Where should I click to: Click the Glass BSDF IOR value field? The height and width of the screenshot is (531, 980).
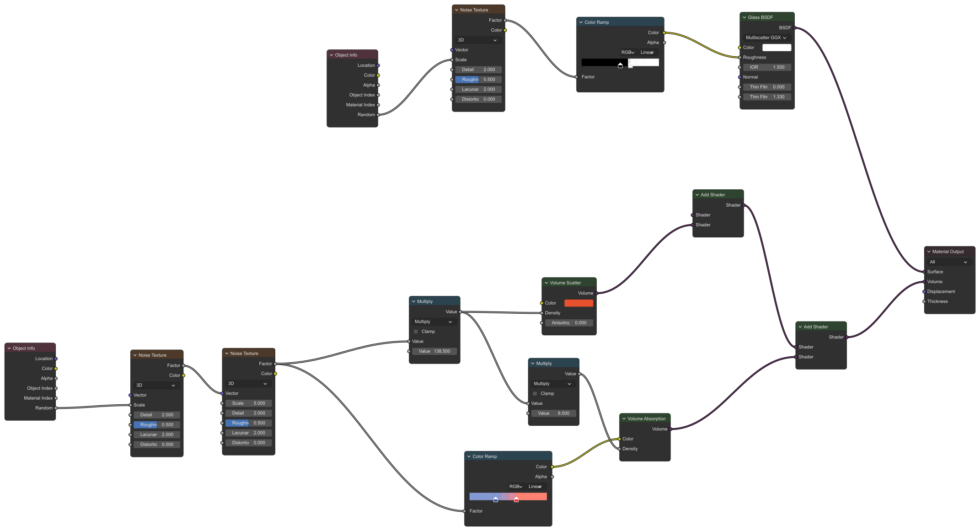(x=767, y=67)
